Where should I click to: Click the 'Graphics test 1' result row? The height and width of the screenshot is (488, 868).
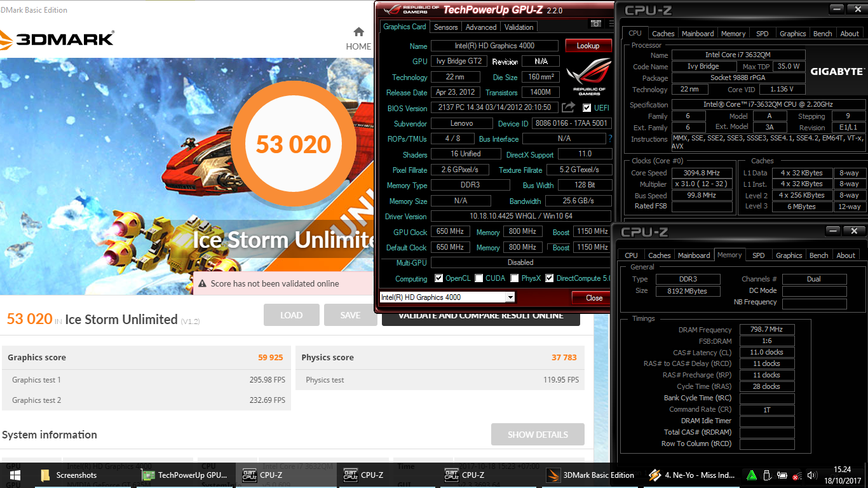146,380
